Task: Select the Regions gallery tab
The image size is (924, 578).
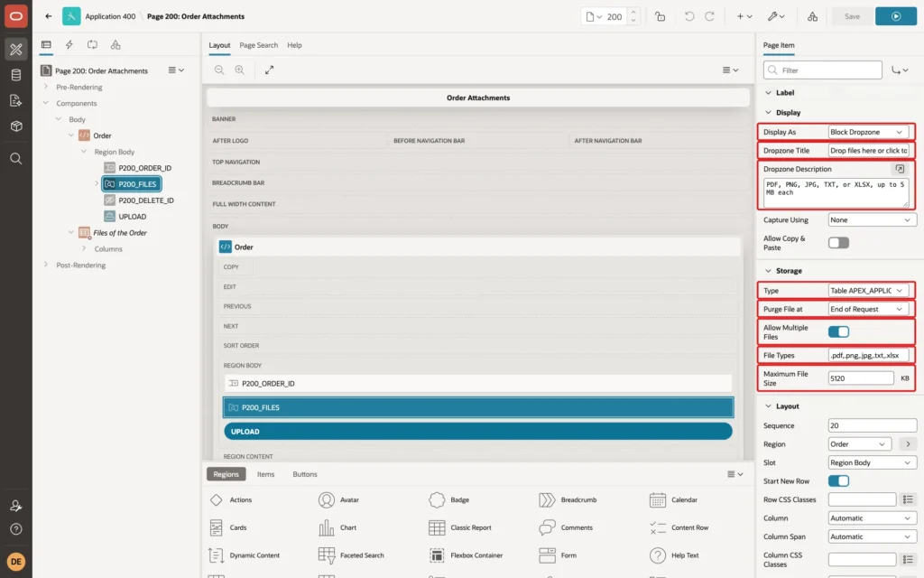Action: (226, 474)
